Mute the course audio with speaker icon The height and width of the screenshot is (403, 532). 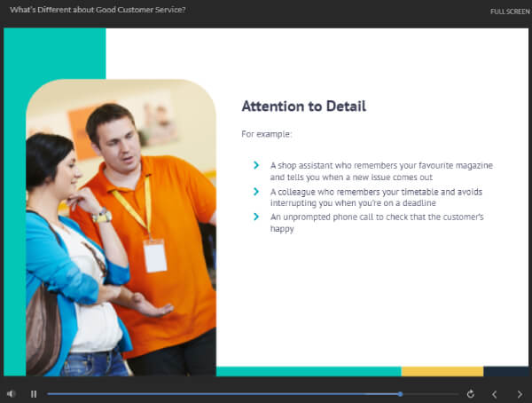click(12, 393)
